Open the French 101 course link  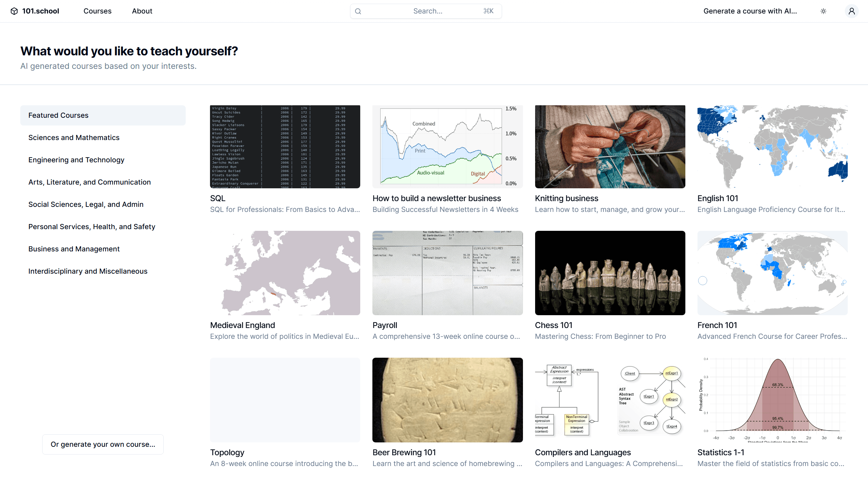[717, 325]
